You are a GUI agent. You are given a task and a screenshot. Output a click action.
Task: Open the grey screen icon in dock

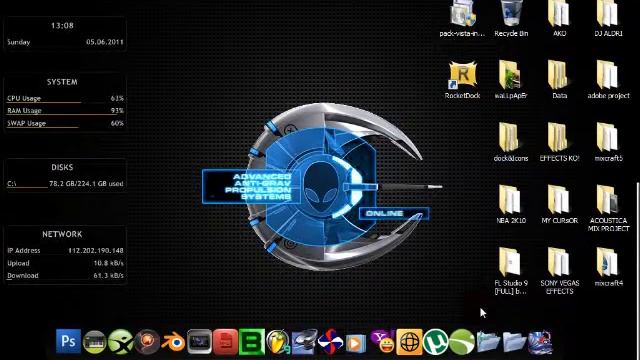click(199, 342)
